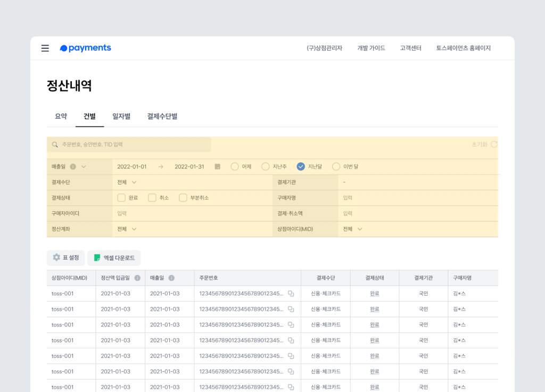The width and height of the screenshot is (545, 392).
Task: Open the 완료 status link in the first row
Action: pos(374,294)
